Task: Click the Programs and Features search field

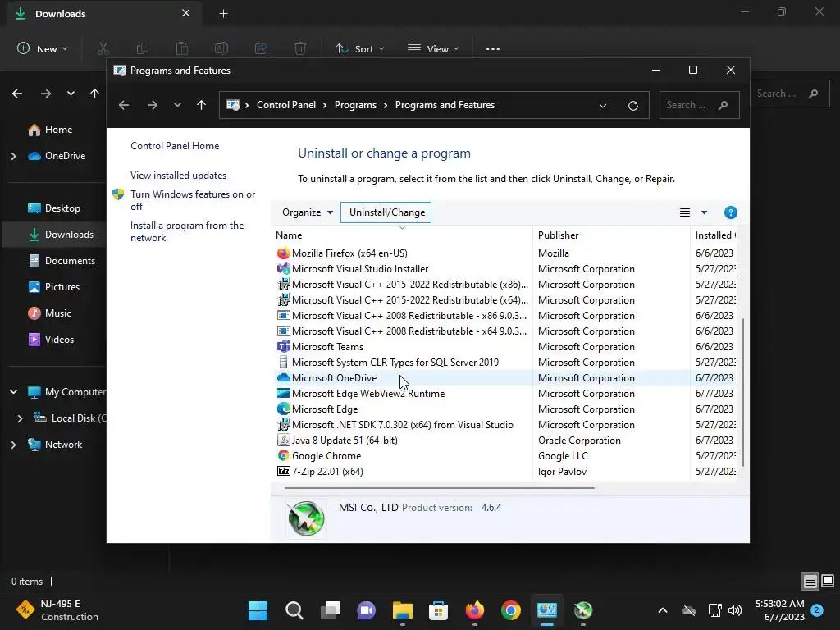Action: [699, 105]
